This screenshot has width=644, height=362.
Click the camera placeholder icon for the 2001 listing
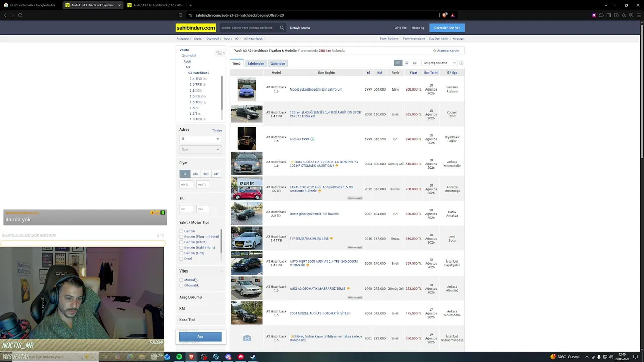coord(247,338)
